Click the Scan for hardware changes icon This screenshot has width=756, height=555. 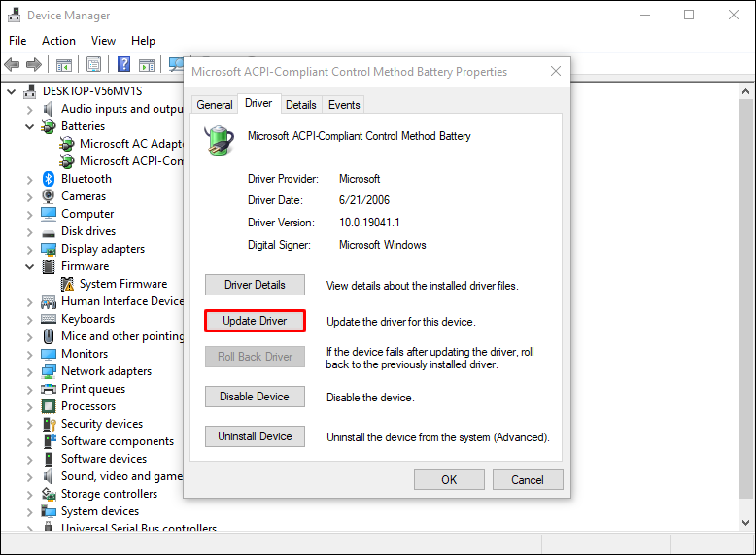[176, 64]
